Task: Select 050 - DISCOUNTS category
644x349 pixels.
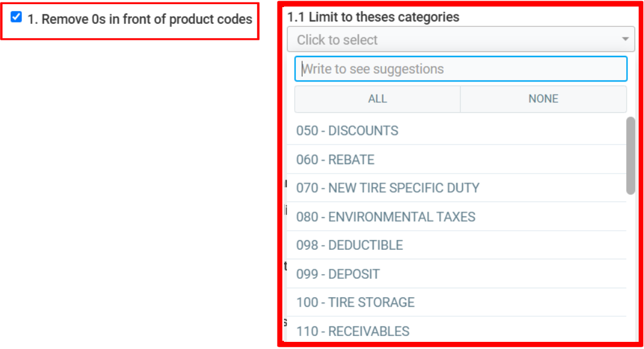Action: click(348, 131)
